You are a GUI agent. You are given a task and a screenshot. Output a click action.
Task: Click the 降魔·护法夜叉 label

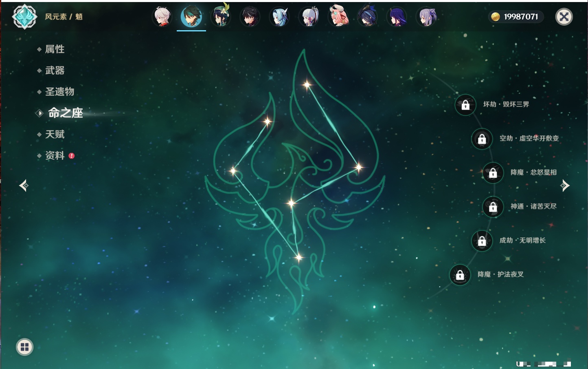[x=500, y=274]
